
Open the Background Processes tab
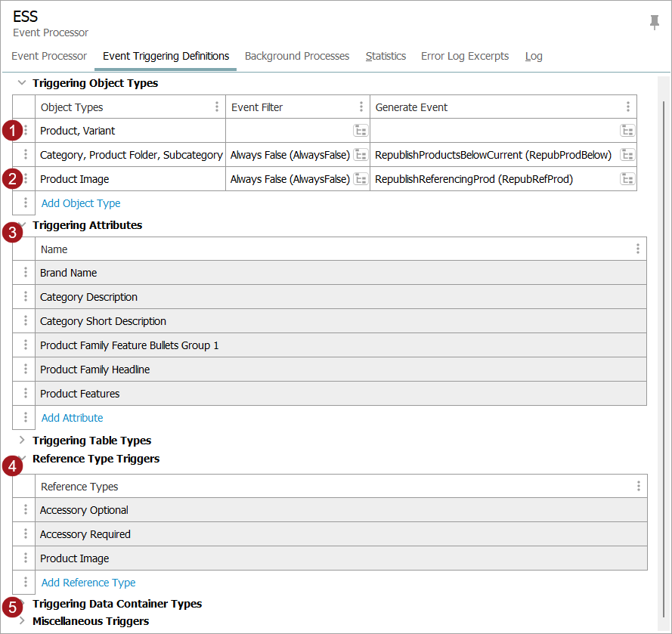pos(297,56)
